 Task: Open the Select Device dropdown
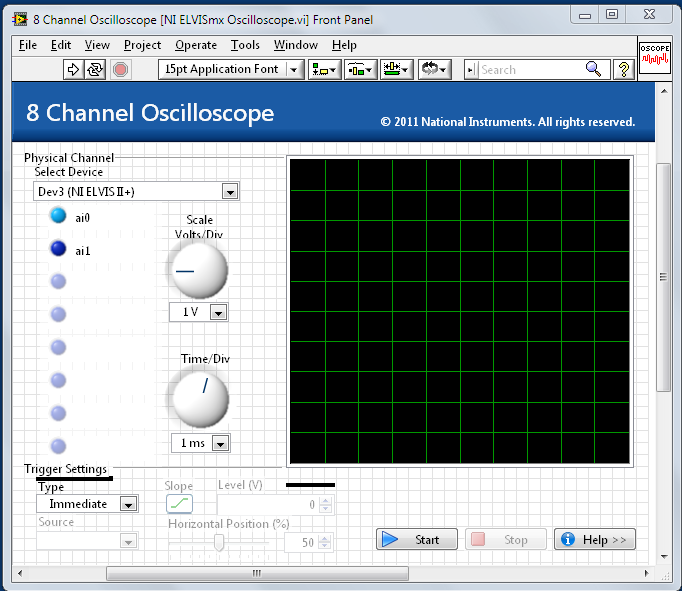pos(230,191)
